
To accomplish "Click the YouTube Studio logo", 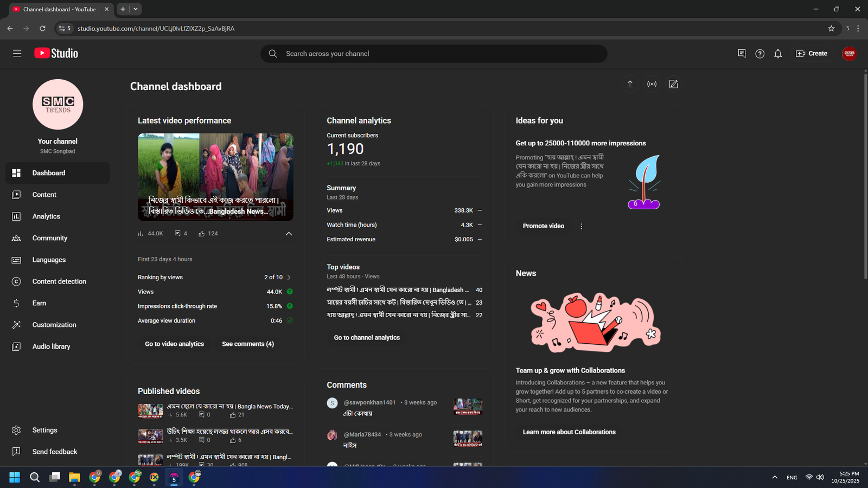I will coord(56,53).
